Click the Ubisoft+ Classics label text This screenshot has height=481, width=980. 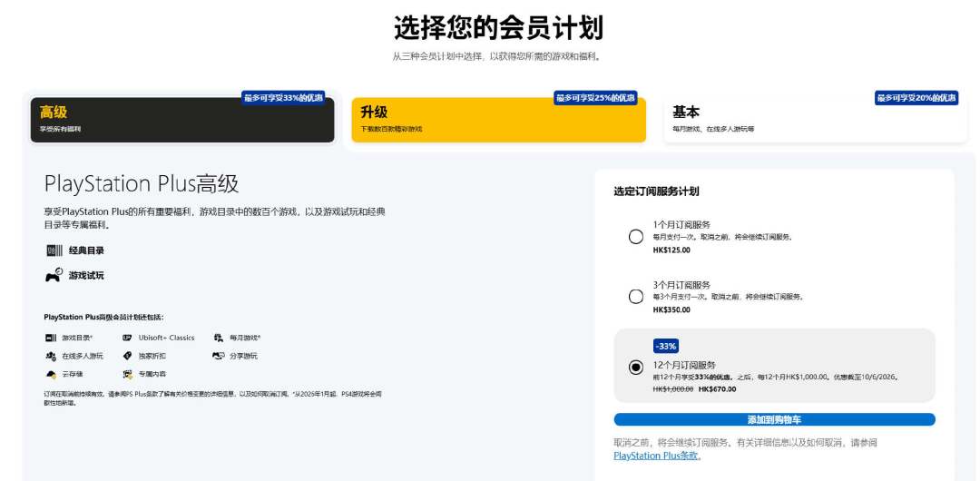tap(166, 338)
